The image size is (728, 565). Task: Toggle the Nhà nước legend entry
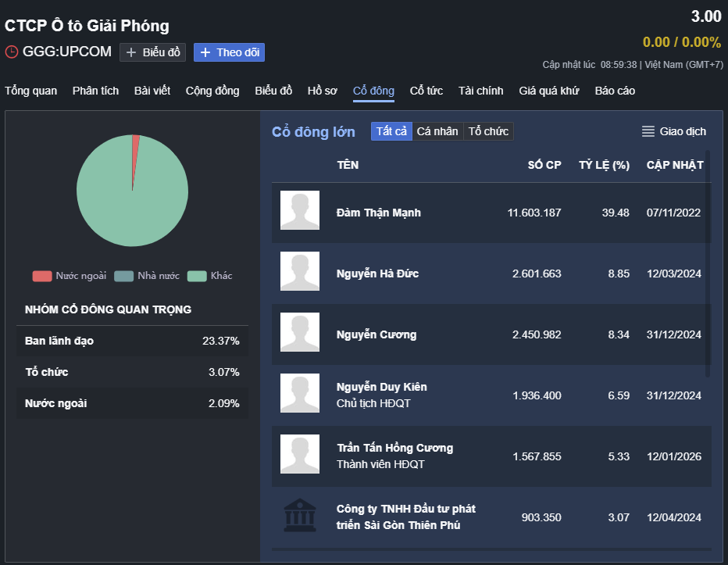(x=124, y=276)
